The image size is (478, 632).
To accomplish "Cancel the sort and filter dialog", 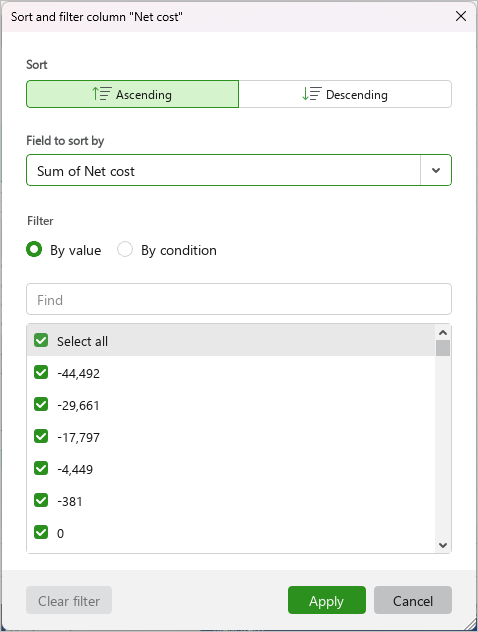I will [413, 601].
